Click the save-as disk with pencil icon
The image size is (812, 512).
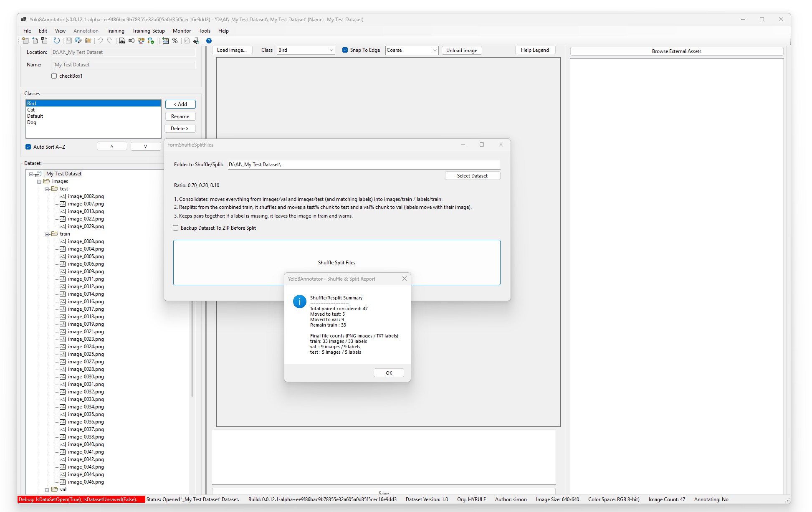(78, 41)
